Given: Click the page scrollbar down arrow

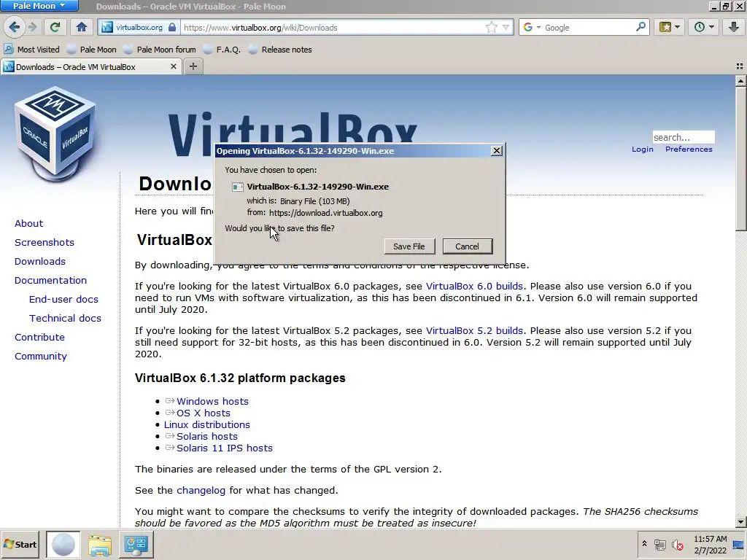Looking at the screenshot, I should coord(741,522).
